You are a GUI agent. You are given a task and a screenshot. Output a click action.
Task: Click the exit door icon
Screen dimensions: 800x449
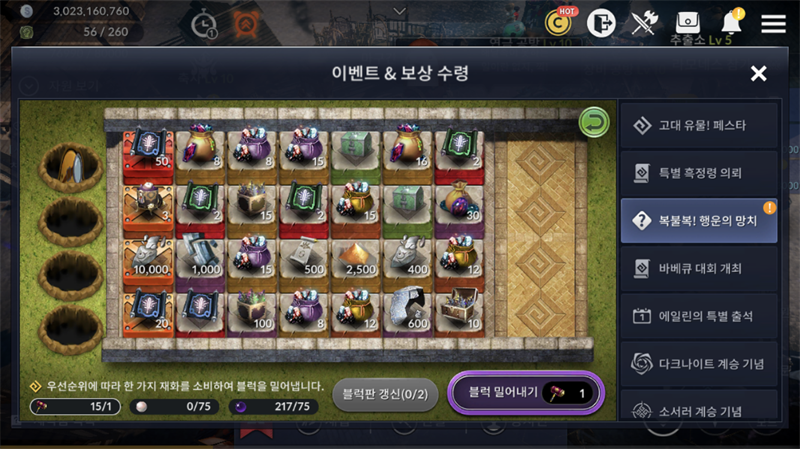coord(601,23)
